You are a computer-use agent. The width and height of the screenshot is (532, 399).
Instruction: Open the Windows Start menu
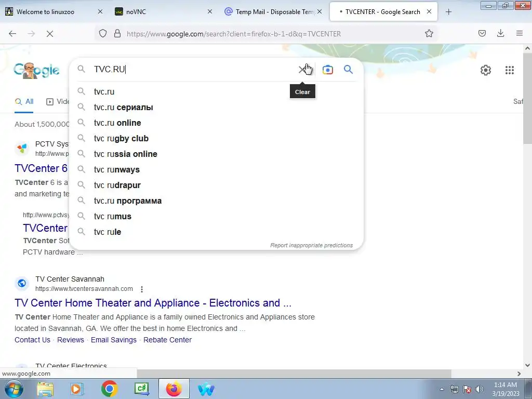click(x=13, y=389)
